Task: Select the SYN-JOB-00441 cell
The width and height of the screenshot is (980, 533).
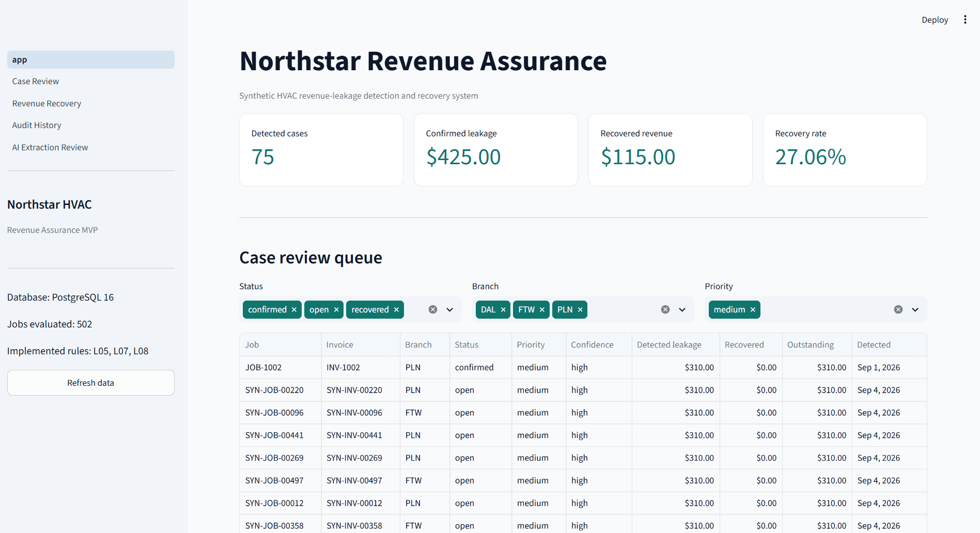Action: pos(281,435)
